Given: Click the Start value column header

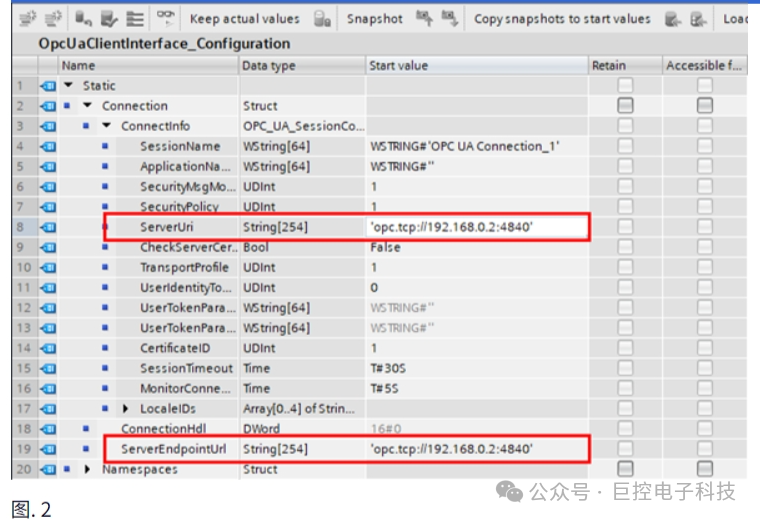Looking at the screenshot, I should coord(477,65).
